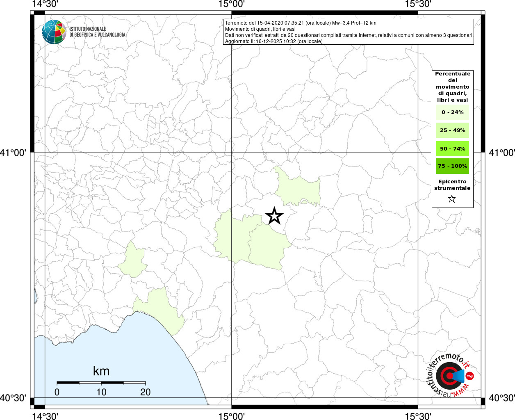Click 'Aggiornato il: 16-12-2025 10:32' line

(274, 41)
